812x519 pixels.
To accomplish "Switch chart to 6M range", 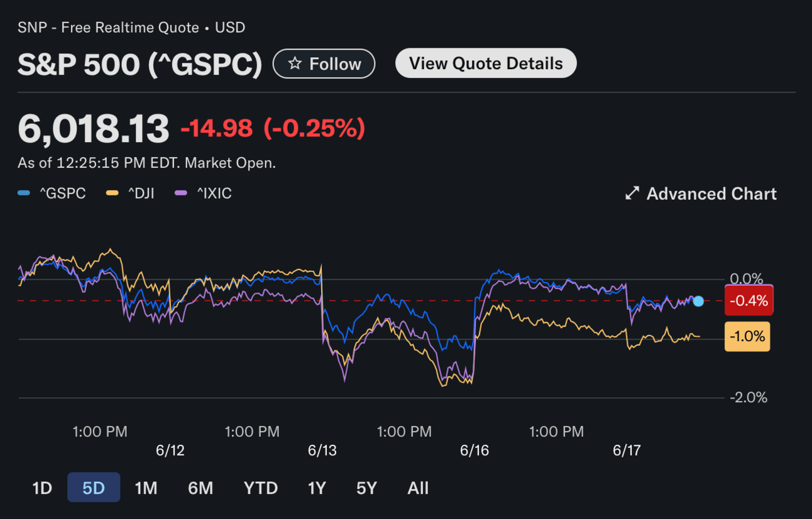I will (200, 488).
